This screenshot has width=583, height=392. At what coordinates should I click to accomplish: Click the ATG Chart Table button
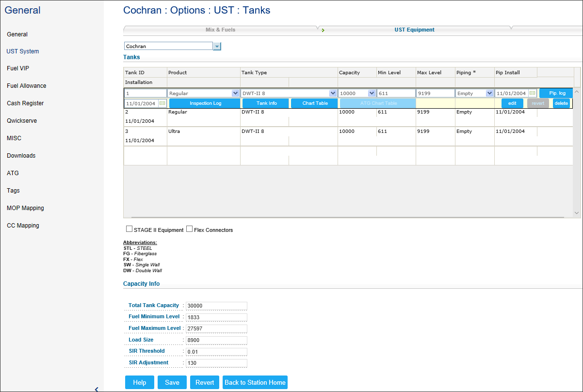(378, 103)
